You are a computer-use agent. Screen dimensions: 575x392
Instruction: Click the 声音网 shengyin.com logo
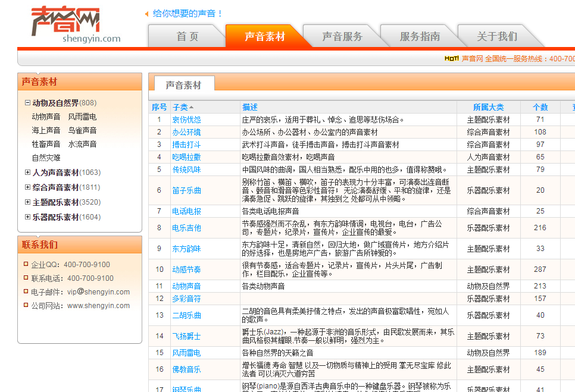75,25
